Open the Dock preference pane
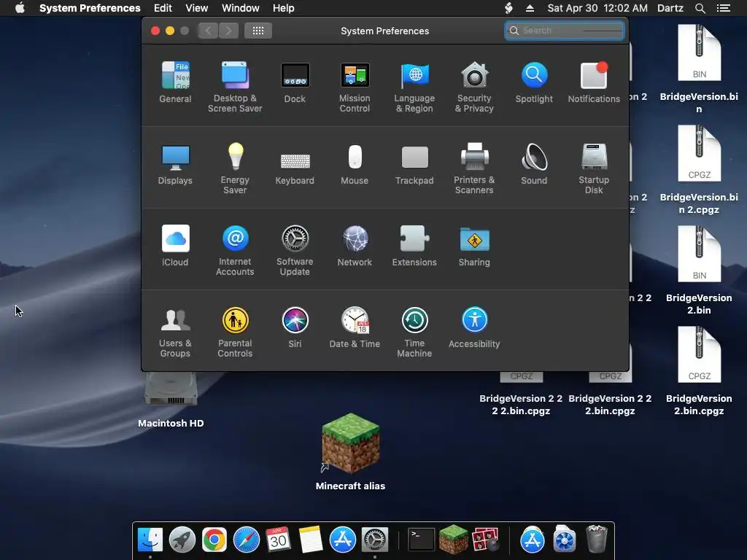The image size is (747, 560). 295,82
